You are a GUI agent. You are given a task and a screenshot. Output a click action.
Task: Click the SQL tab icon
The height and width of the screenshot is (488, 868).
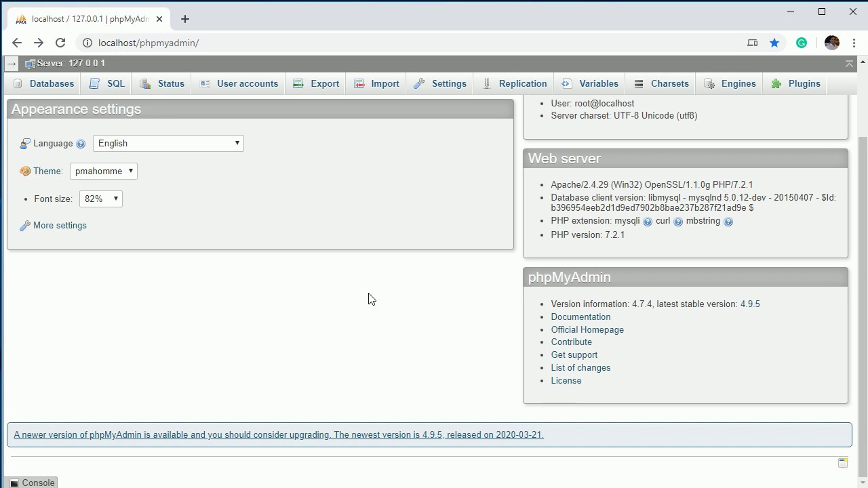(95, 84)
